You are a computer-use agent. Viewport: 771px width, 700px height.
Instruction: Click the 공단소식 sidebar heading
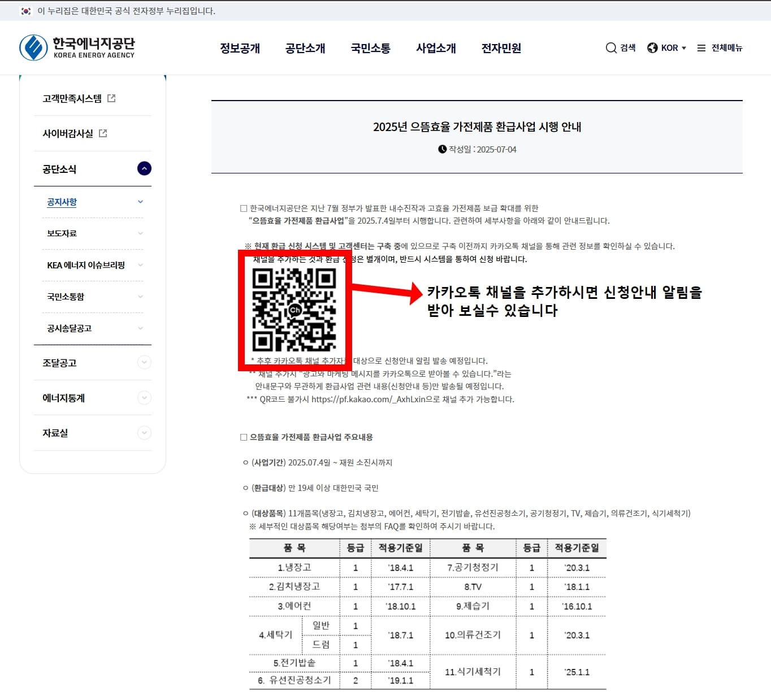59,169
